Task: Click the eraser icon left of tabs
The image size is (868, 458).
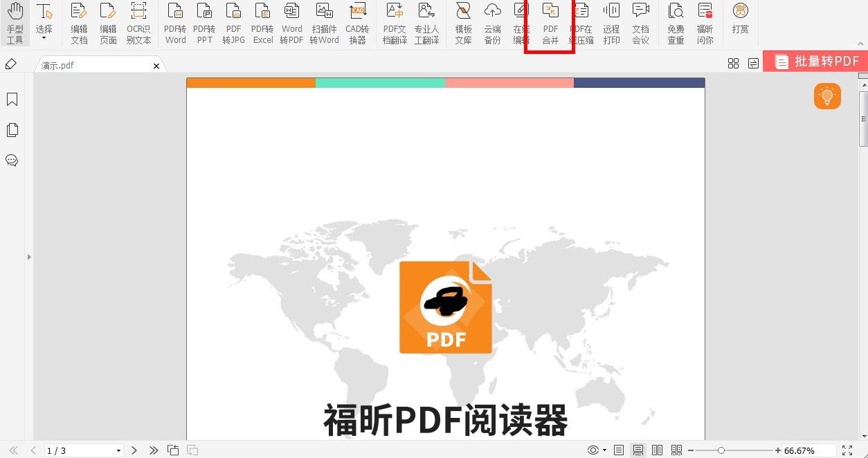Action: point(11,64)
